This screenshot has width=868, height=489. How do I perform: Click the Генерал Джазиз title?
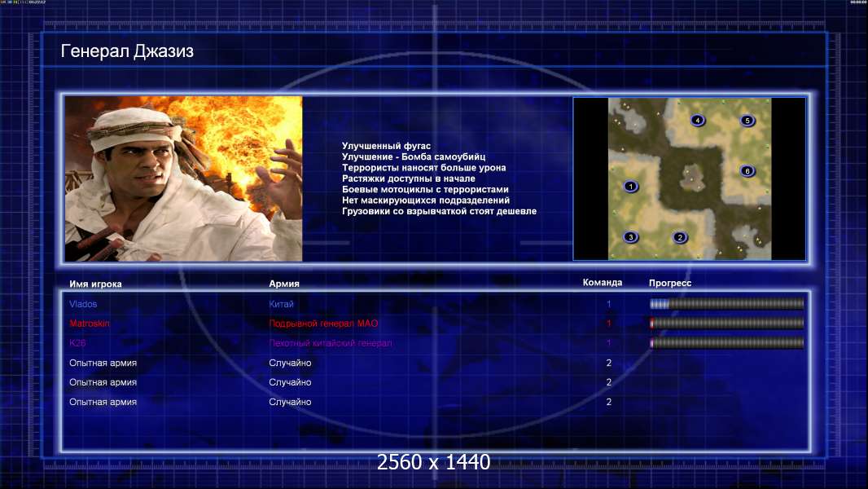127,51
